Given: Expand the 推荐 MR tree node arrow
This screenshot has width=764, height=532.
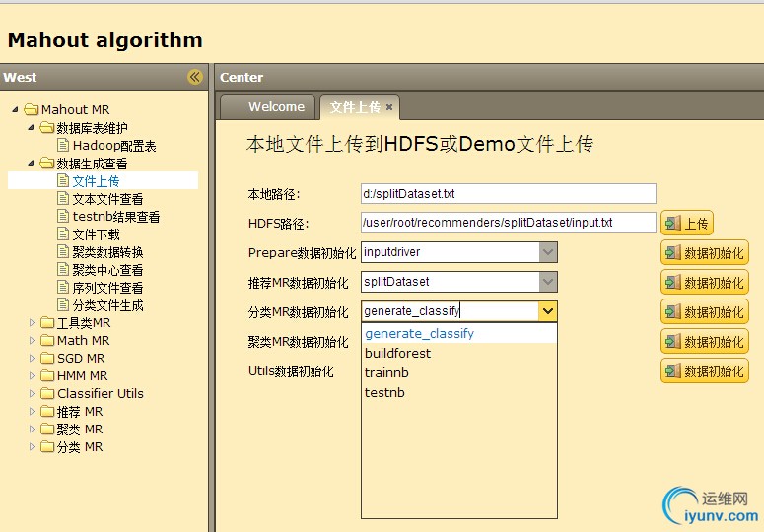Looking at the screenshot, I should (32, 411).
